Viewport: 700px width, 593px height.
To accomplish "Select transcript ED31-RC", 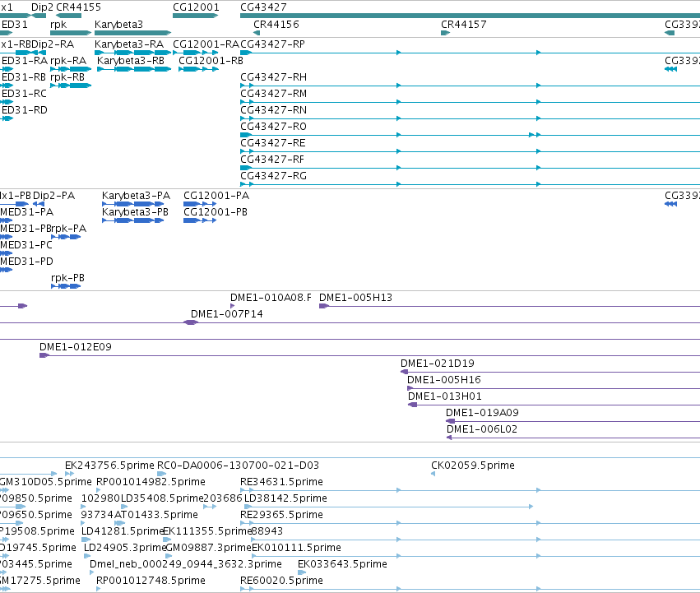I will pyautogui.click(x=7, y=102).
